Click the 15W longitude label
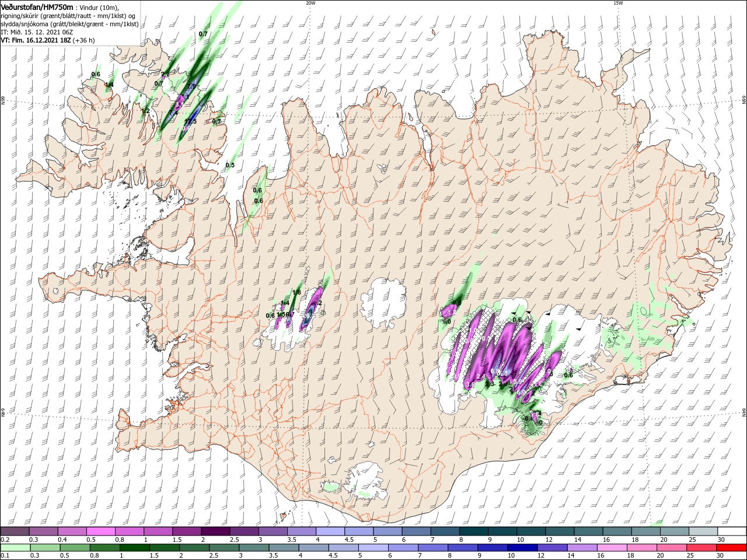Screen dimensions: 747x560 (x=618, y=3)
